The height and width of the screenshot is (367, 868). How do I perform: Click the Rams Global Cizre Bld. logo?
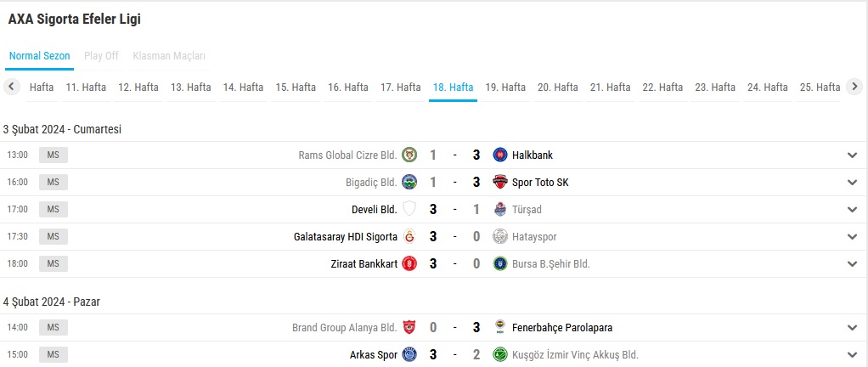pyautogui.click(x=409, y=155)
